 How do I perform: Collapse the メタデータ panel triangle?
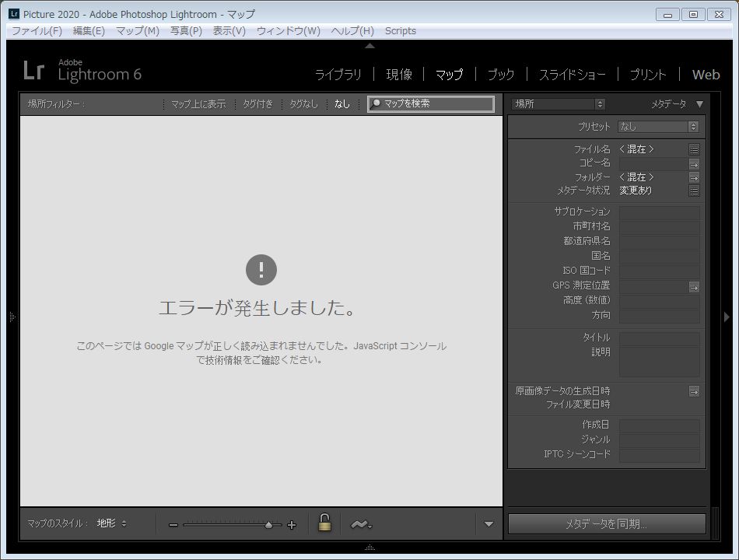click(x=699, y=104)
